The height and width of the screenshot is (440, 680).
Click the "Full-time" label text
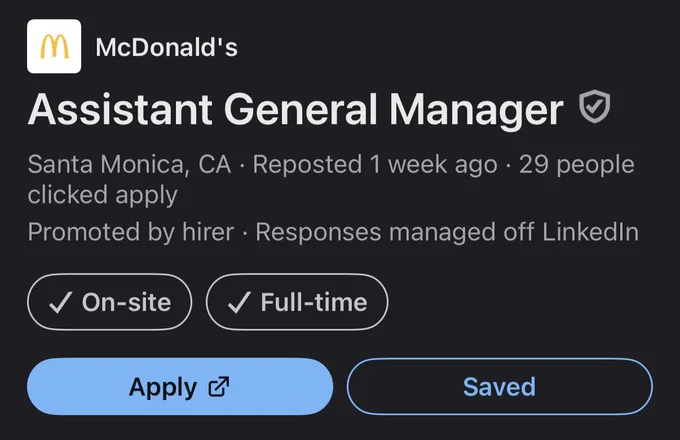tap(314, 302)
